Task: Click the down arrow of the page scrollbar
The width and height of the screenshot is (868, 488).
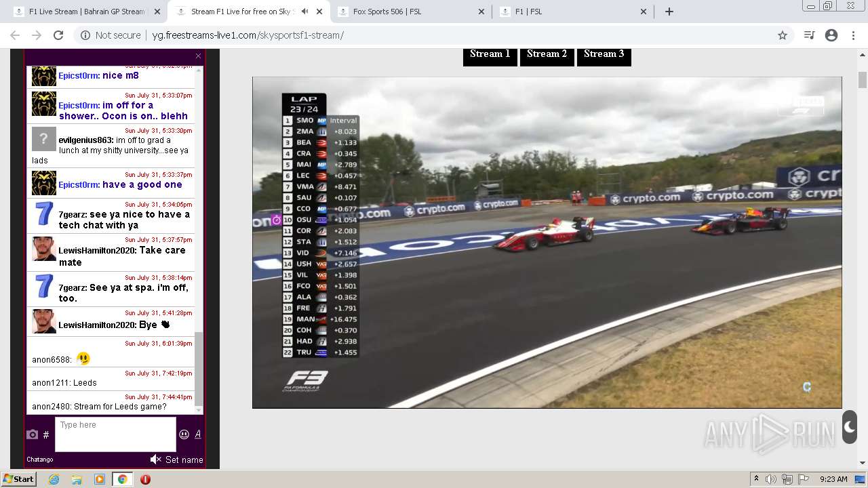Action: (x=863, y=463)
